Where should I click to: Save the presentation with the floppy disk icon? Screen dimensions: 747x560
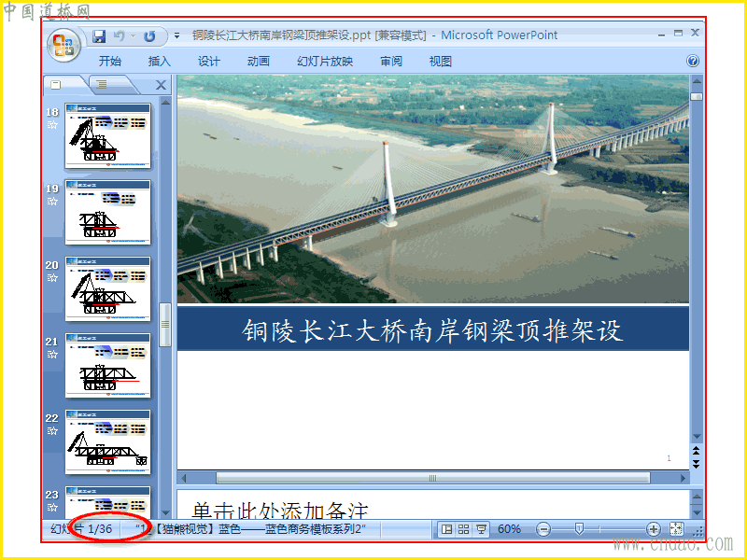(x=99, y=35)
